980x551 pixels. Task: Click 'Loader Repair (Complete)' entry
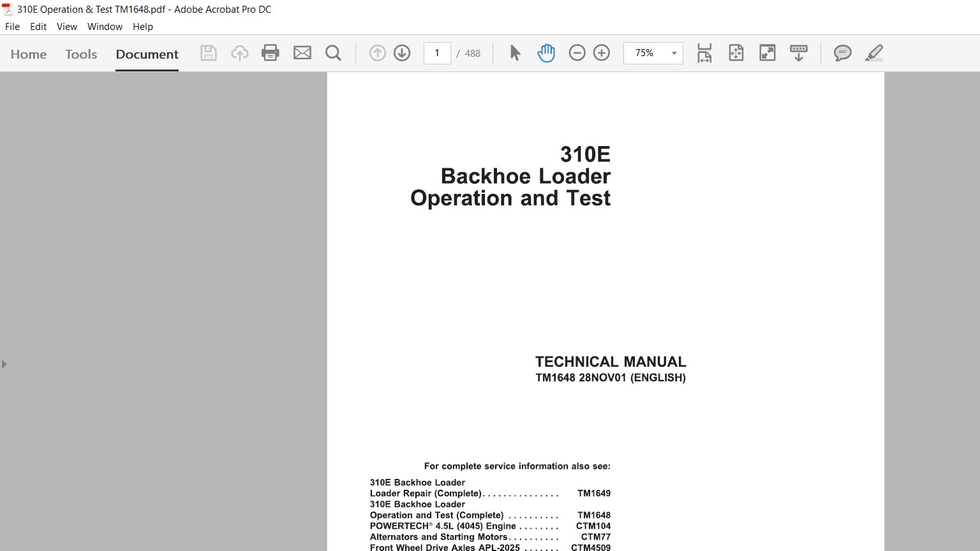pyautogui.click(x=426, y=494)
